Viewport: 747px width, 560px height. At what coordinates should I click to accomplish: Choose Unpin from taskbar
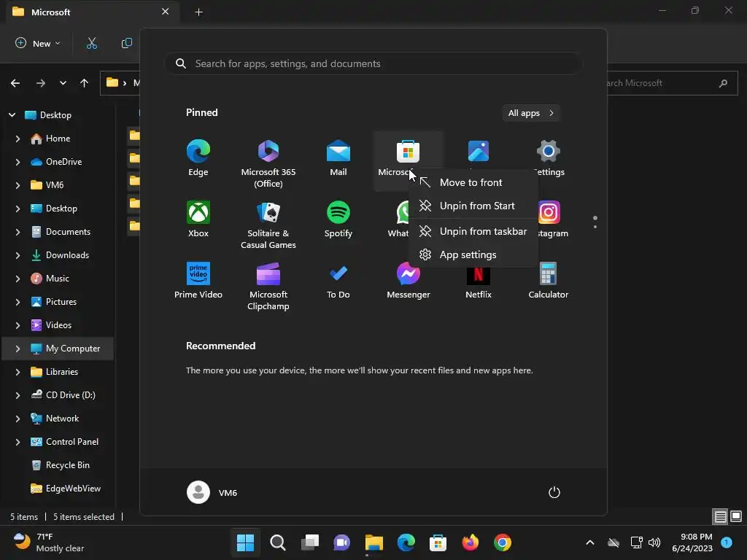(473, 231)
